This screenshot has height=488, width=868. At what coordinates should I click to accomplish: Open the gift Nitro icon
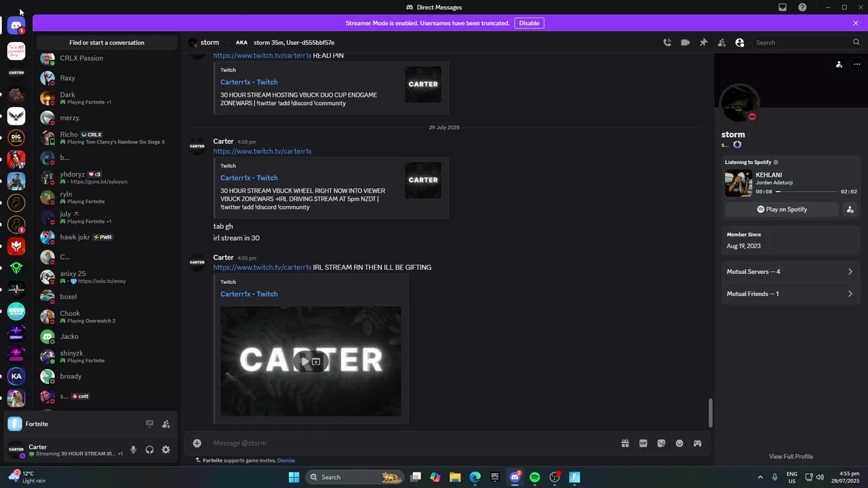point(625,443)
